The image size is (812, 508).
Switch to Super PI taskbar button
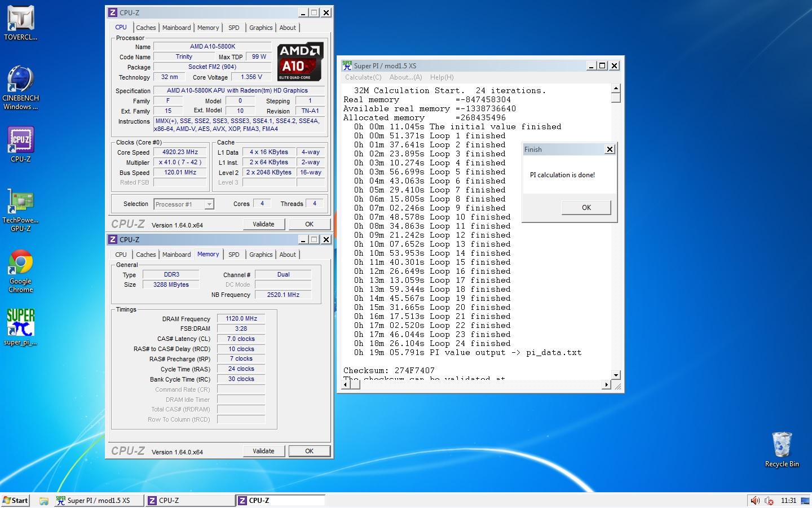click(98, 501)
